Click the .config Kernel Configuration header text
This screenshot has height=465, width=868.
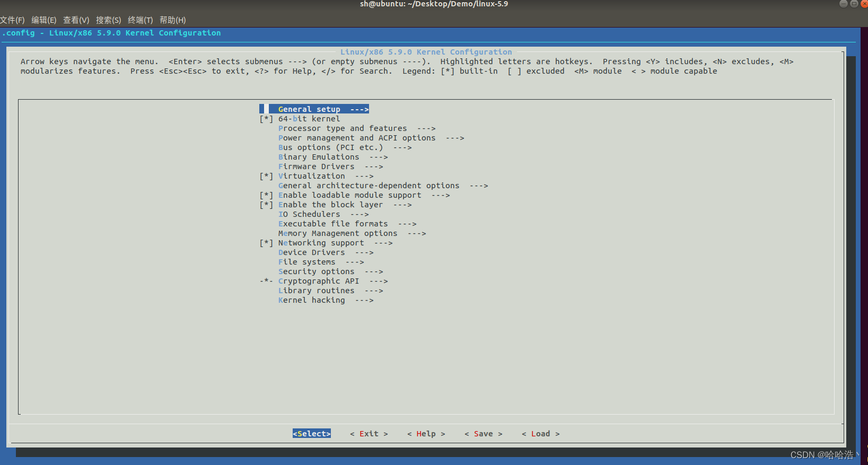click(x=111, y=33)
